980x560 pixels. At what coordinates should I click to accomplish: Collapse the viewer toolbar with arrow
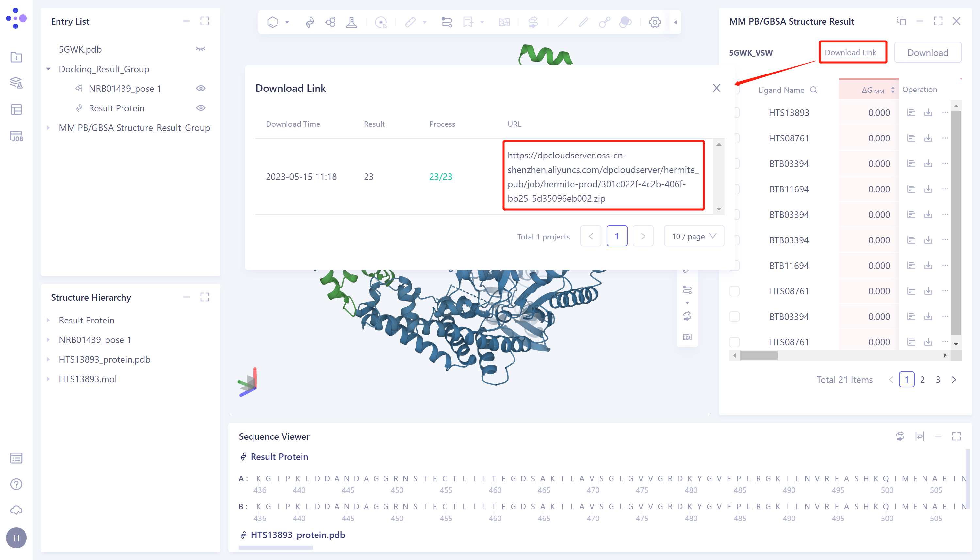point(676,22)
